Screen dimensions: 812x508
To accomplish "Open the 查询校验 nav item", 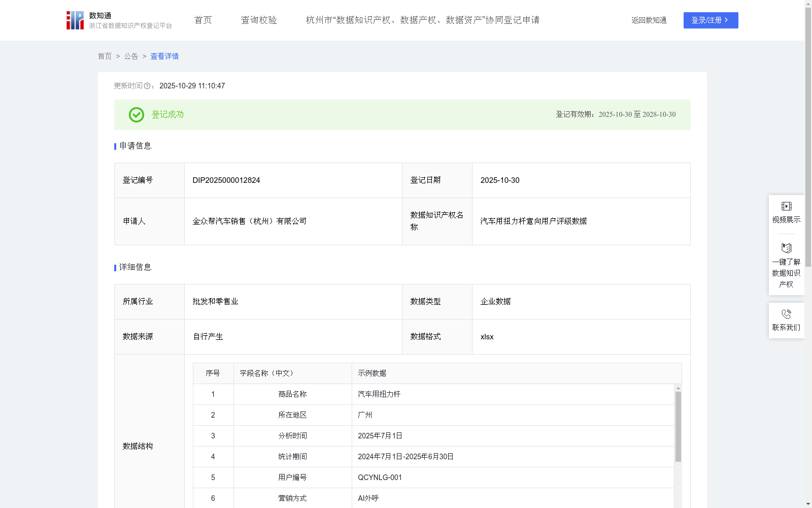I will click(259, 20).
